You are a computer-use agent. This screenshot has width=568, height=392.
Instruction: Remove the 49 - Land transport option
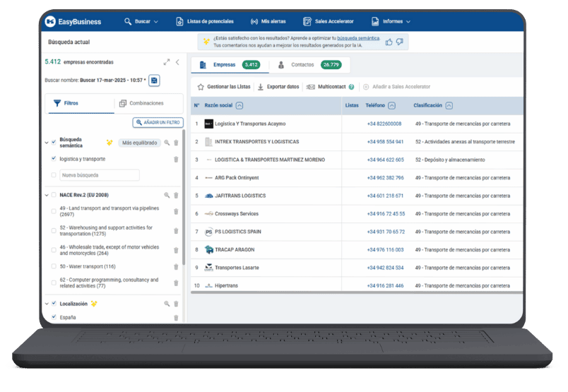click(176, 212)
